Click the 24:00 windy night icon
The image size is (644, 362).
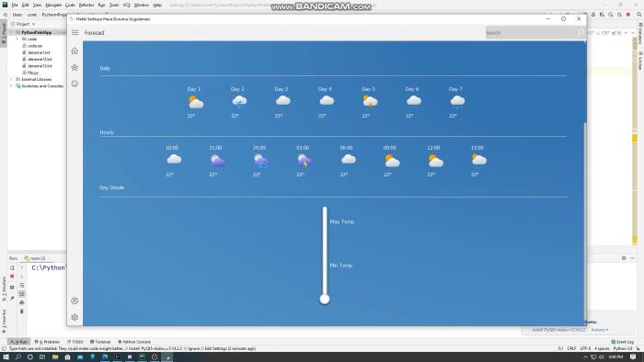coord(261,161)
